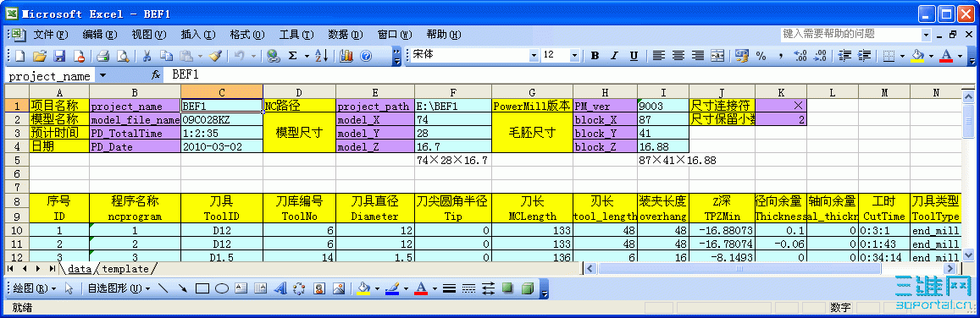Select column header F

pyautogui.click(x=452, y=92)
